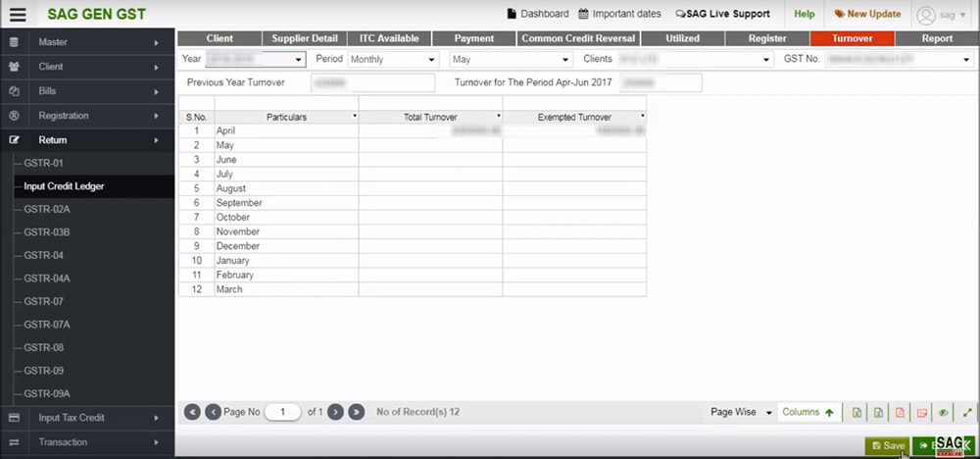
Task: Open GSTR-03B in the sidebar
Action: [x=46, y=231]
